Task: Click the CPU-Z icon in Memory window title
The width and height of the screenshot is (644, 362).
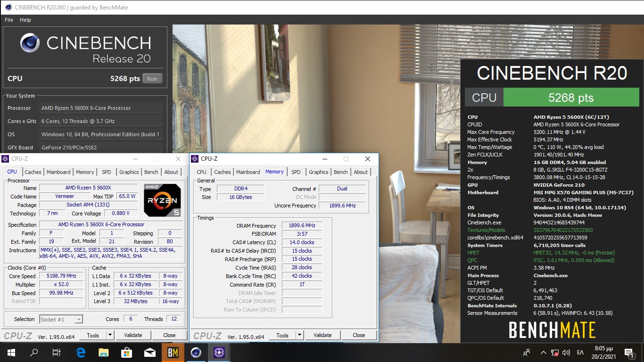Action: click(195, 159)
